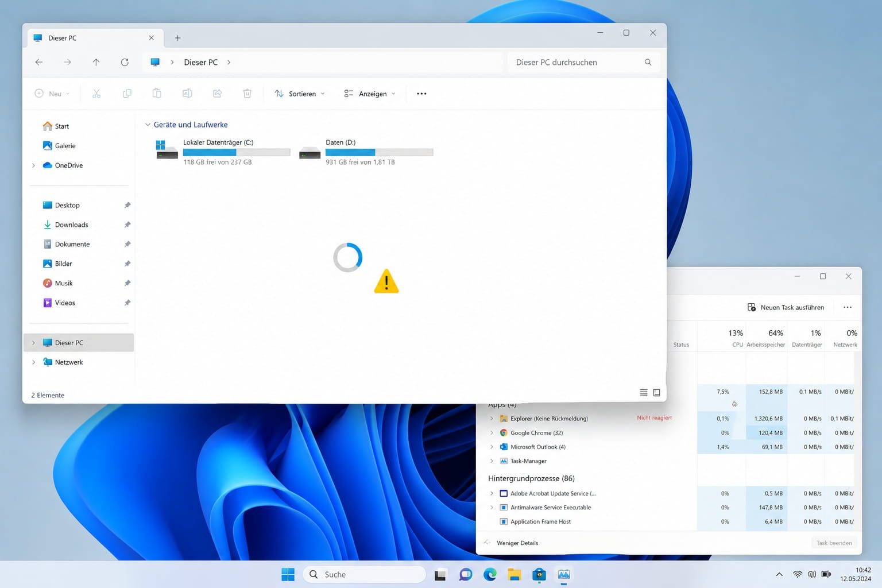Refresh the Dieser PC view

click(125, 62)
